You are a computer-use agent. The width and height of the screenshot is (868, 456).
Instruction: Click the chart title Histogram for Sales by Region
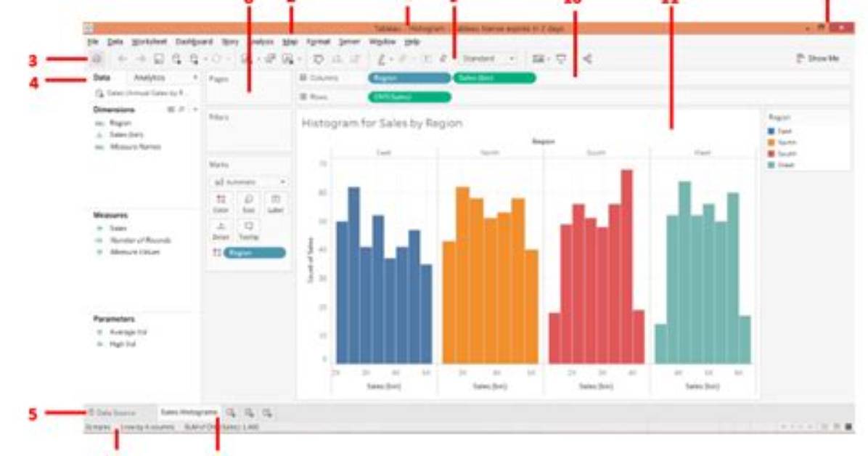pos(382,123)
